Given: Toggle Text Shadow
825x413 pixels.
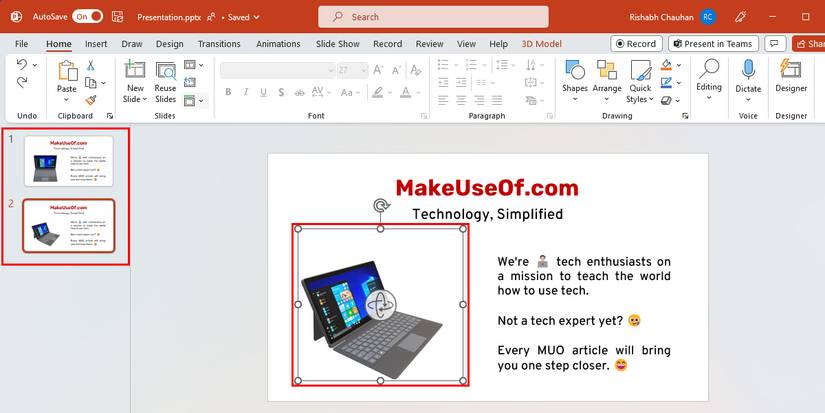Looking at the screenshot, I should (281, 92).
